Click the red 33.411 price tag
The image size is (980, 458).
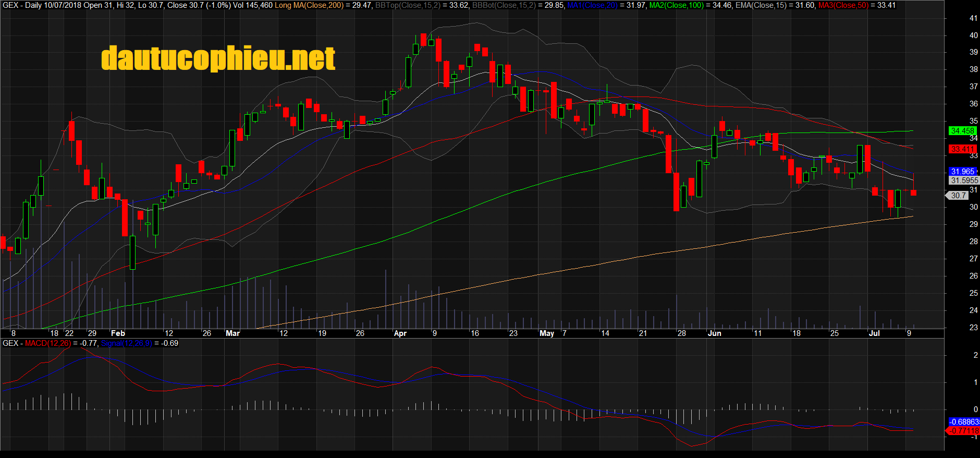pyautogui.click(x=962, y=149)
